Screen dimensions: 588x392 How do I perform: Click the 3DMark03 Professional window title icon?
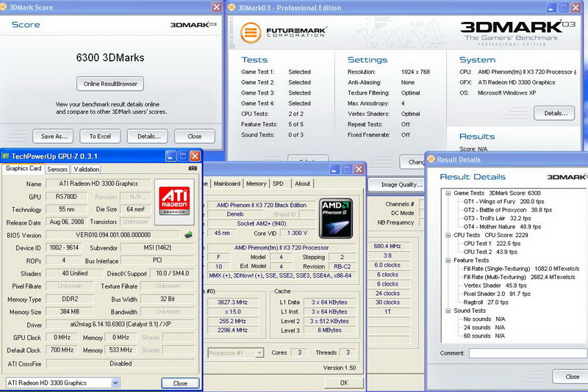coord(232,7)
